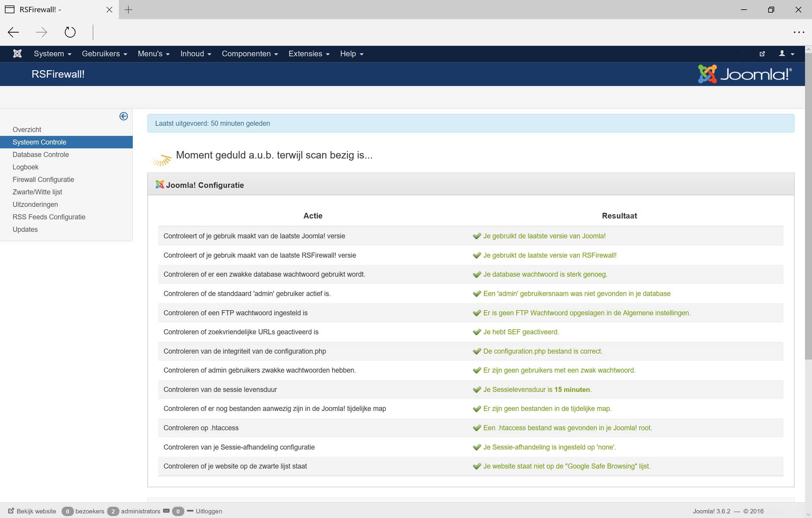Click the Joomla! Configuratie panel header
This screenshot has height=518, width=812.
471,185
